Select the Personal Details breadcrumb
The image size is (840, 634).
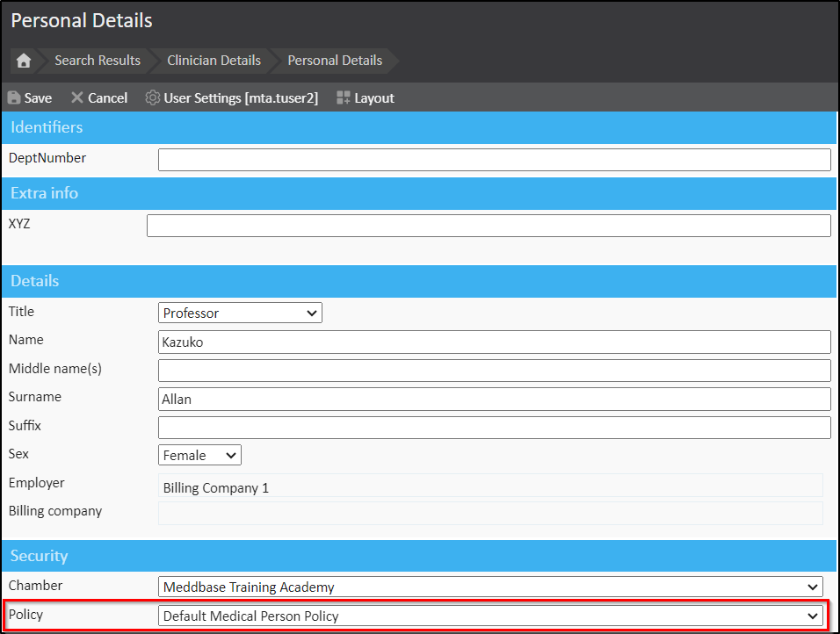point(335,61)
